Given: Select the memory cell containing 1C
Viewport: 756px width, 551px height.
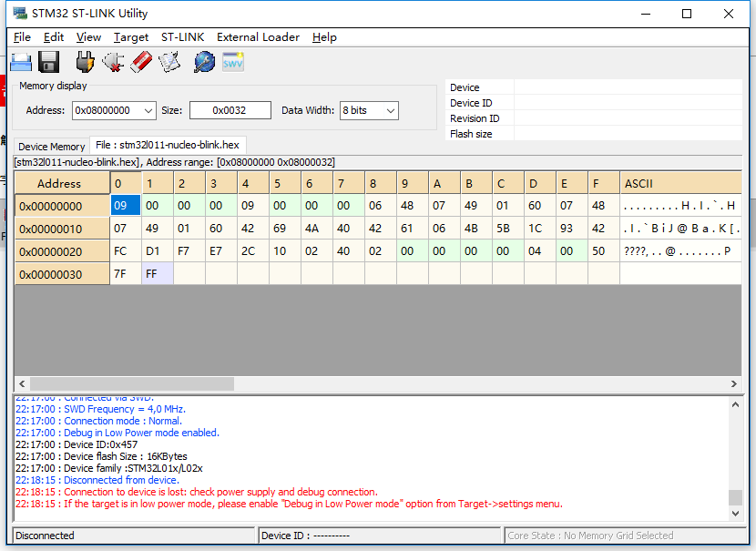Looking at the screenshot, I should tap(539, 229).
